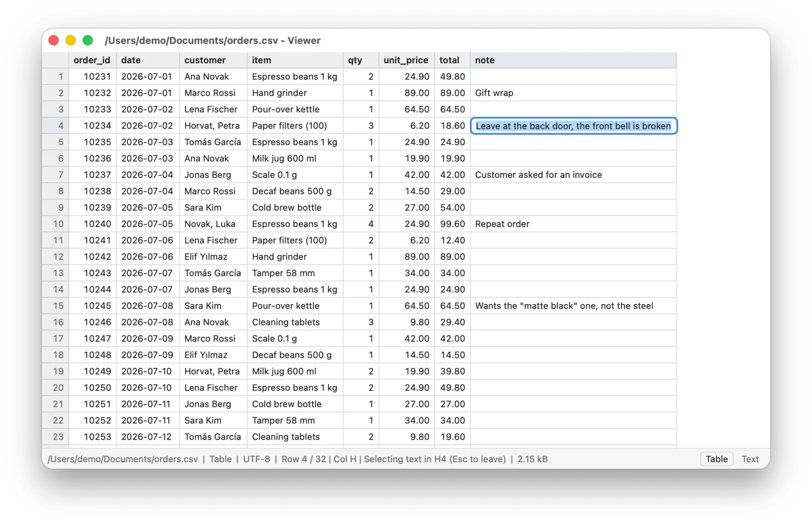Click the unit_price column header
The image size is (812, 524).
tap(407, 60)
